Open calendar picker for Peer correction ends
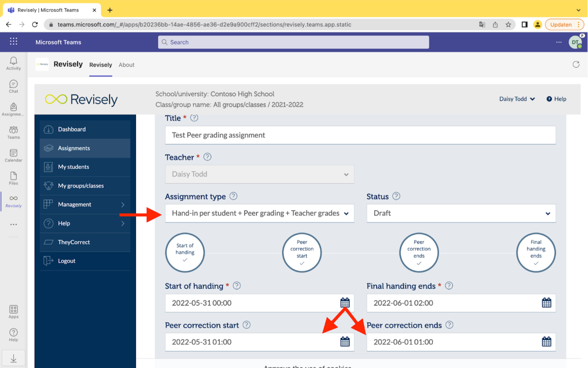The height and width of the screenshot is (368, 588). (546, 342)
